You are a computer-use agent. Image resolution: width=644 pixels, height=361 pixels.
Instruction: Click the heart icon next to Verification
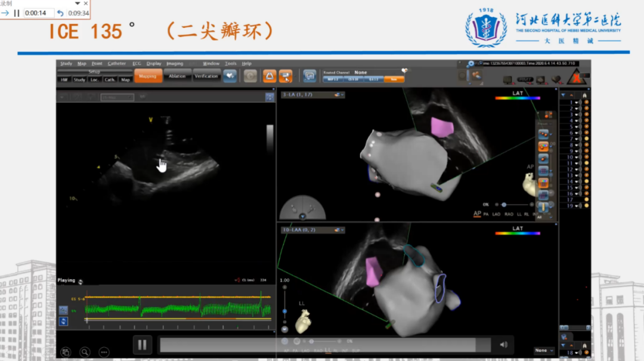click(230, 76)
